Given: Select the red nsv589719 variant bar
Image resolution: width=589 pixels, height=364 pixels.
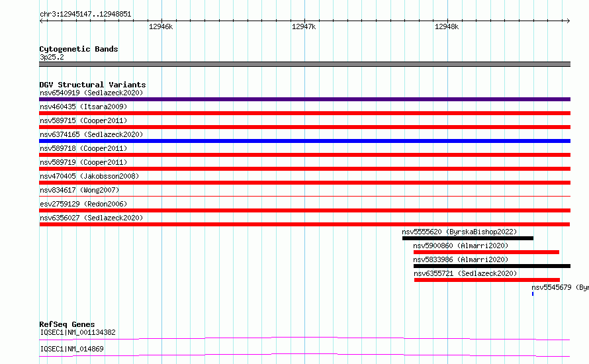Looking at the screenshot, I should coord(304,169).
